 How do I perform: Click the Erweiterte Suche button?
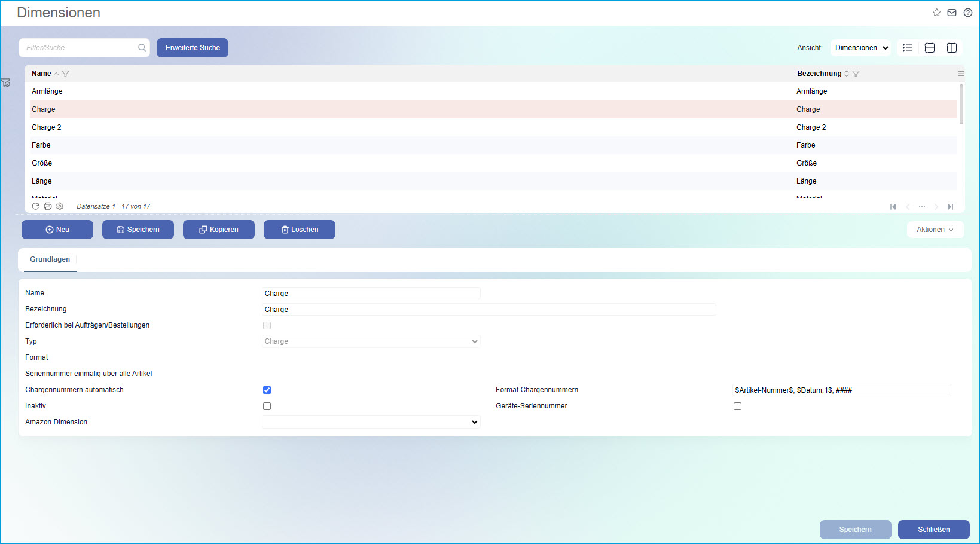193,48
